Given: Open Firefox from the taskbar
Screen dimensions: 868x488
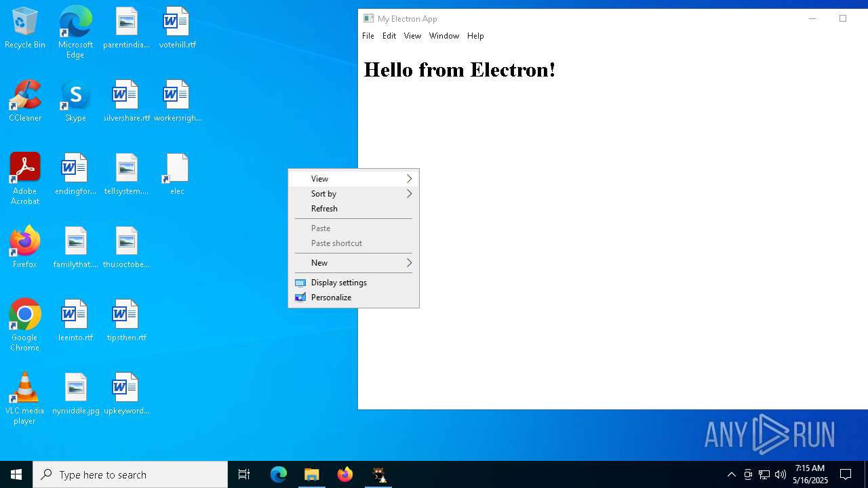Looking at the screenshot, I should click(x=345, y=474).
